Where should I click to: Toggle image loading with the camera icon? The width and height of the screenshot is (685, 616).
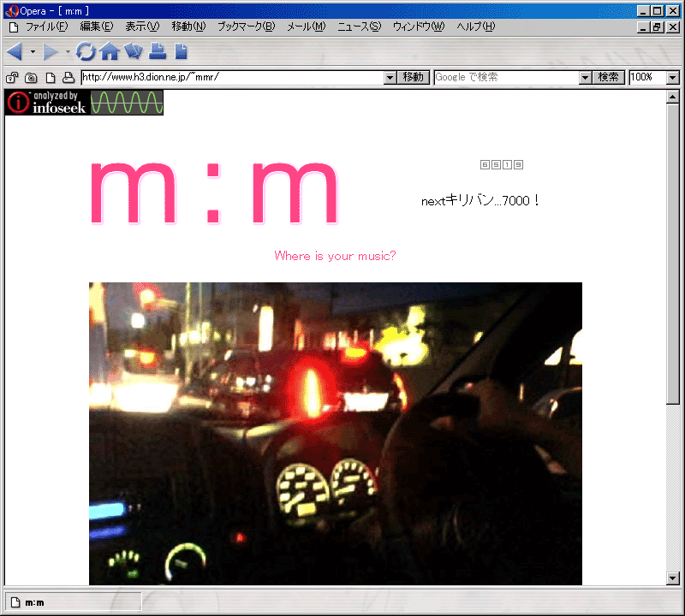pos(31,78)
